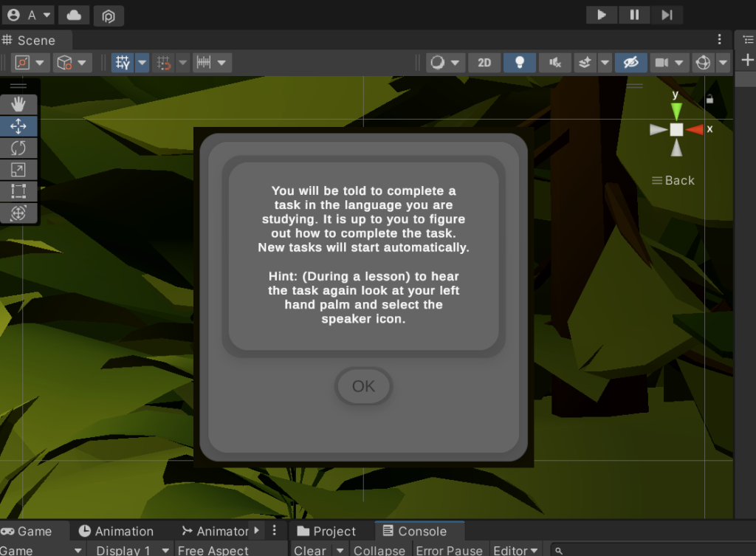
Task: Open Unity cloud services icon
Action: (x=74, y=15)
